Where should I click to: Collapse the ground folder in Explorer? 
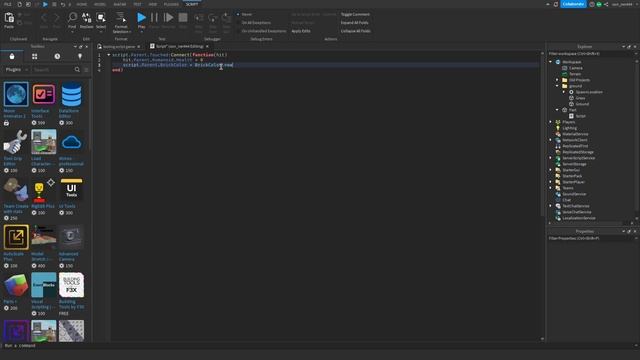click(558, 86)
